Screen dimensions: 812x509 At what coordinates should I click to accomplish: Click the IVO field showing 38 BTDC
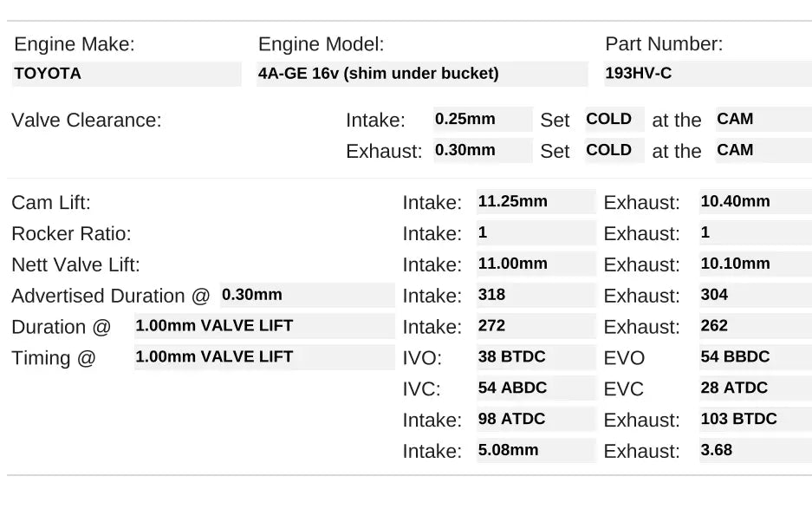[536, 357]
